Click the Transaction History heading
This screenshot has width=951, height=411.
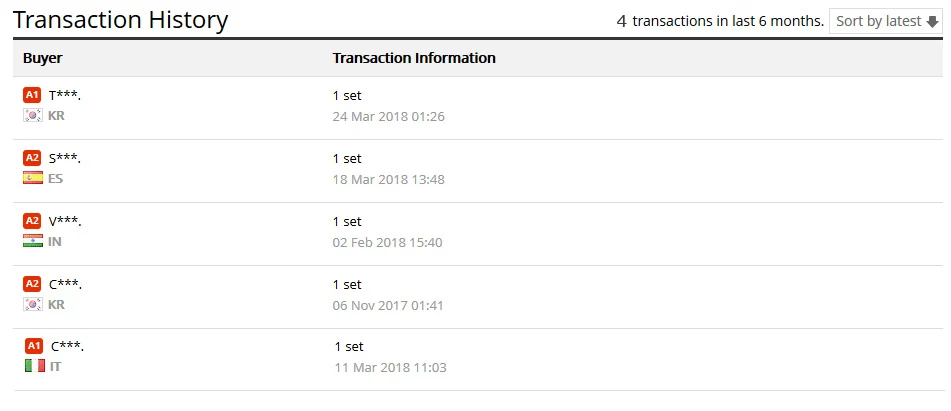coord(120,19)
